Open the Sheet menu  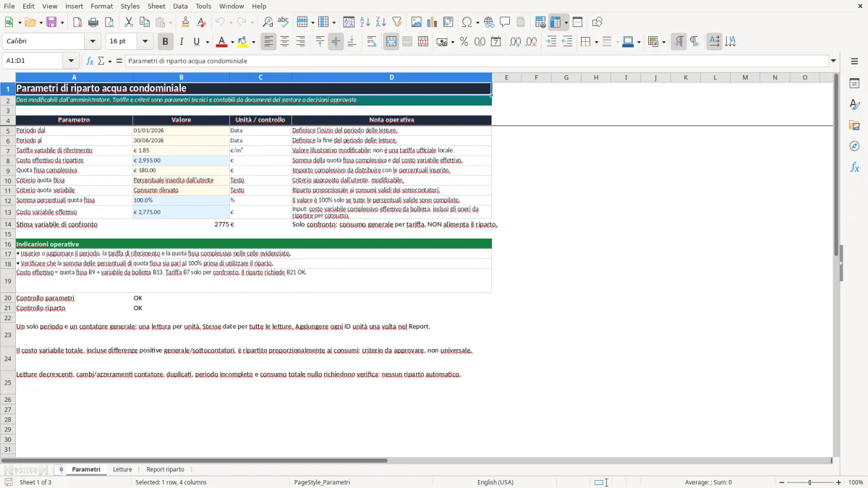click(156, 6)
